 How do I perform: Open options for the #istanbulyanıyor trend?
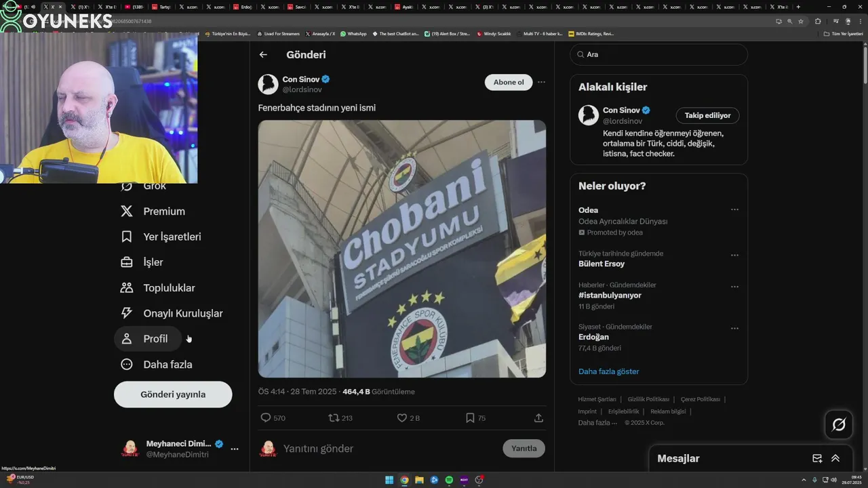pyautogui.click(x=734, y=287)
